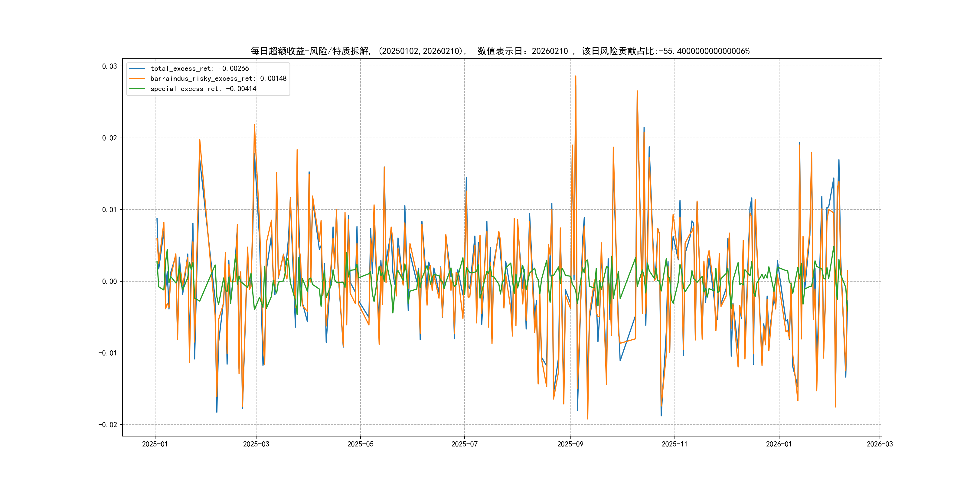This screenshot has width=980, height=490.
Task: Click the 2025-03 x-axis tick label
Action: click(x=256, y=444)
